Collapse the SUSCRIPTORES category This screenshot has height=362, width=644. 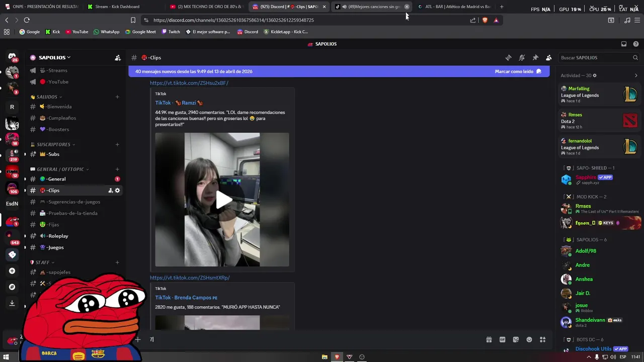53,144
